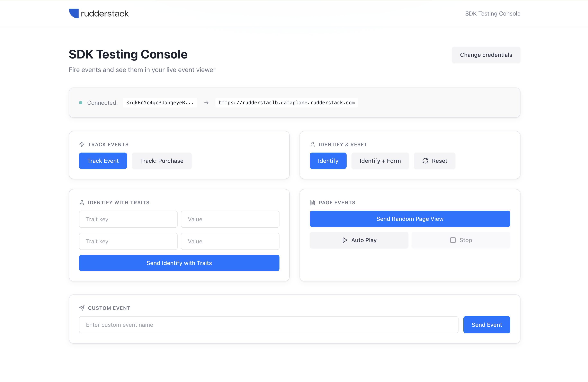Toggle the Stop checkbox in Page Events
The width and height of the screenshot is (588, 382).
[x=453, y=240]
